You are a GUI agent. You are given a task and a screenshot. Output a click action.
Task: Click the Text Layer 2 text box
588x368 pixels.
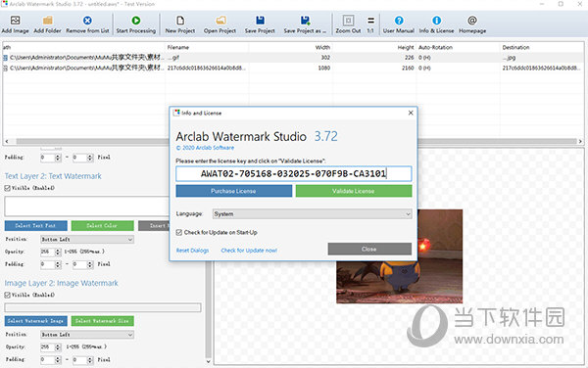pos(86,207)
